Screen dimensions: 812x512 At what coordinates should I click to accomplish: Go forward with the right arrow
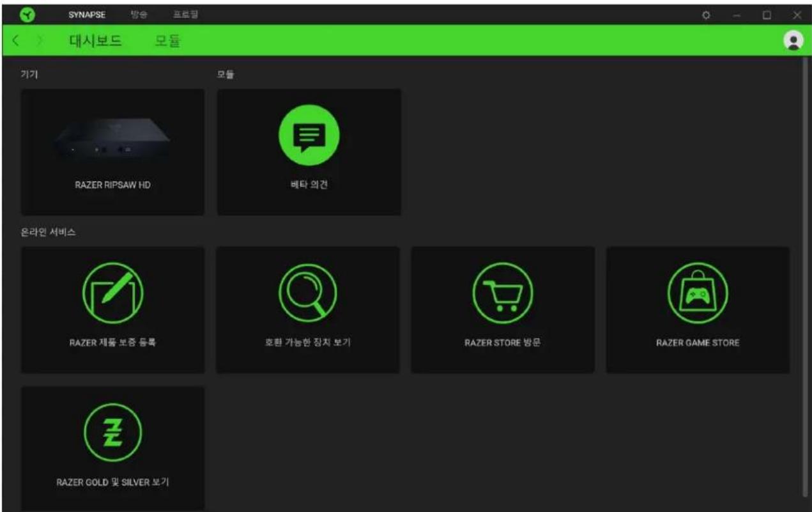pos(40,41)
